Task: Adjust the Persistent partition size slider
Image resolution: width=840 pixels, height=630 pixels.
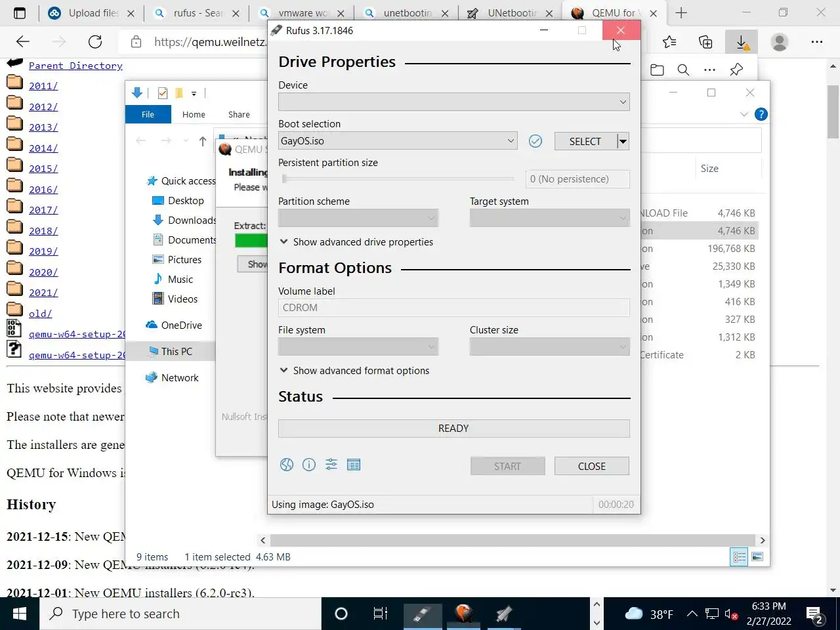Action: click(x=398, y=178)
